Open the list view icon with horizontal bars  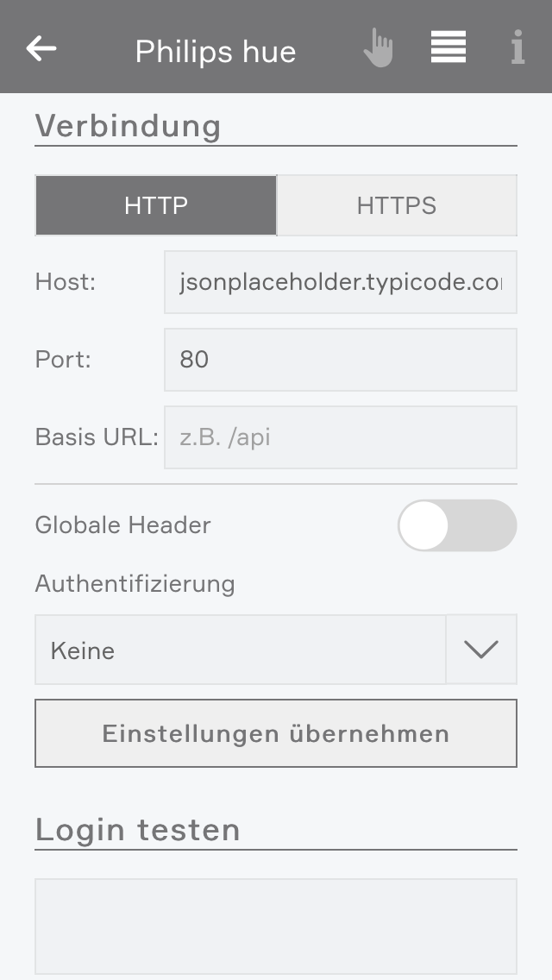[x=448, y=47]
